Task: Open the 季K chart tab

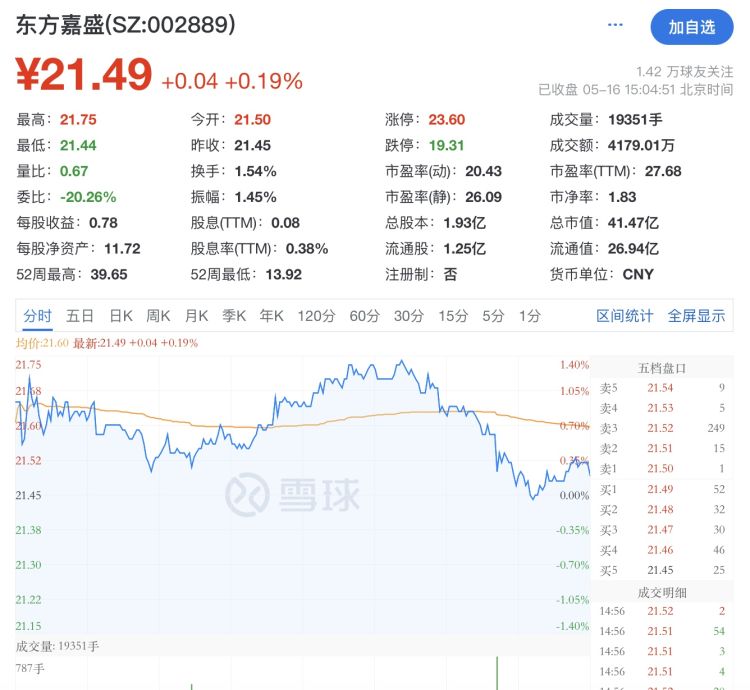Action: (x=234, y=316)
